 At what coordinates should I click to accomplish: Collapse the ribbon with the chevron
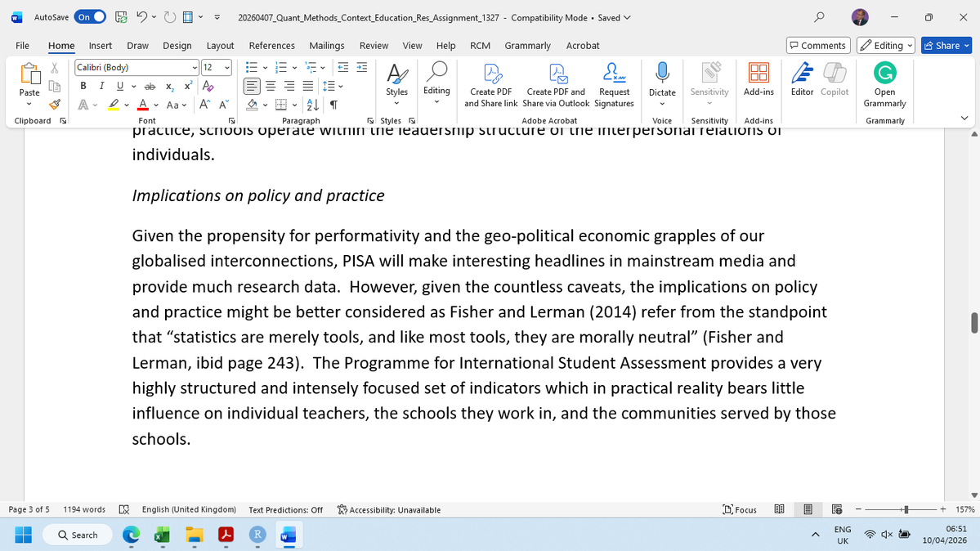964,119
